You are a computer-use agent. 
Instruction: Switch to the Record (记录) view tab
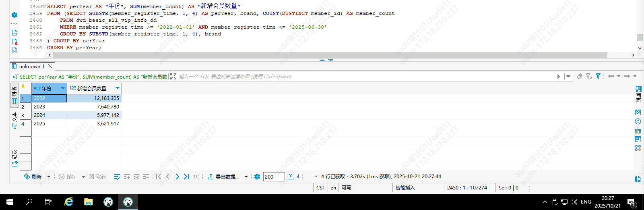pyautogui.click(x=14, y=158)
